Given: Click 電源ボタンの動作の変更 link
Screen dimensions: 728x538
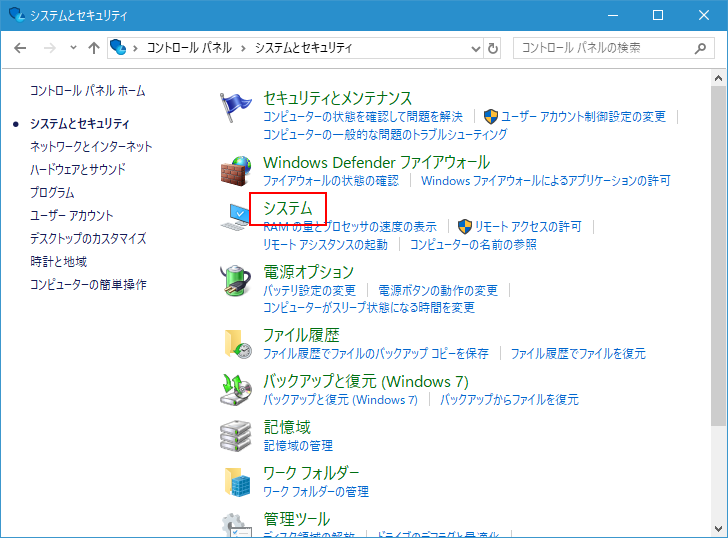Looking at the screenshot, I should coord(438,291).
